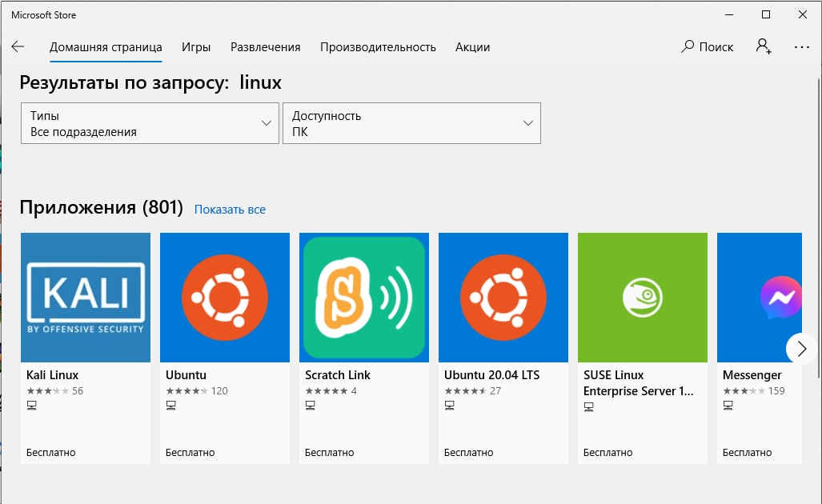The width and height of the screenshot is (822, 504).
Task: Click PC device icon under Ubuntu 120
Action: point(171,405)
